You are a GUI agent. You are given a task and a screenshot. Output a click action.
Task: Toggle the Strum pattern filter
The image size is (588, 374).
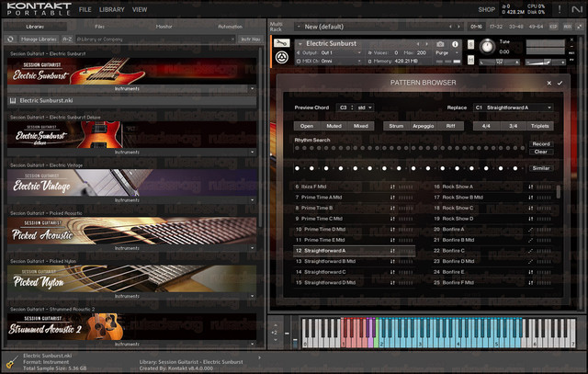(x=396, y=126)
